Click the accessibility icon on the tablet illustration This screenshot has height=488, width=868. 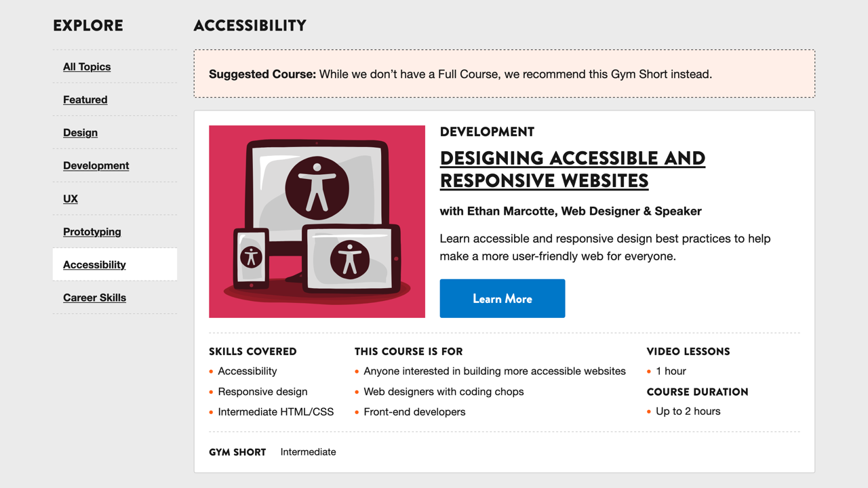tap(350, 259)
